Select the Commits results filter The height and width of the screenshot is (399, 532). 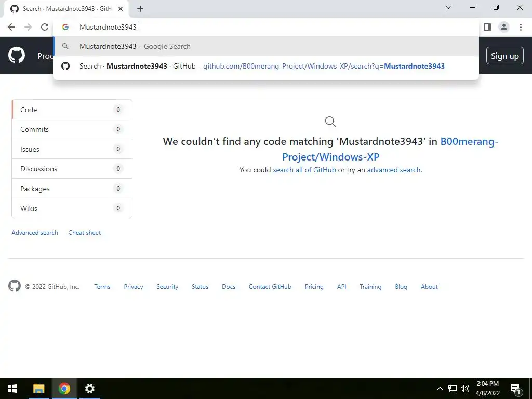coord(72,129)
